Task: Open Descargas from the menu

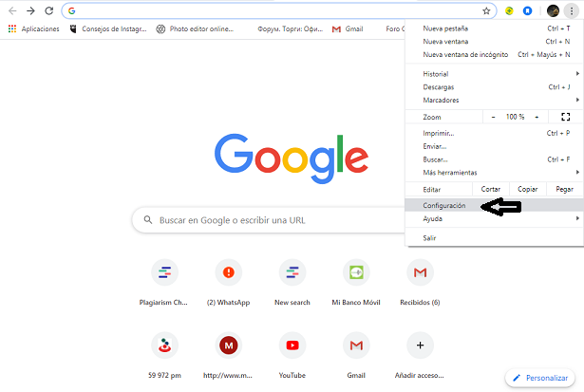Action: point(494,86)
